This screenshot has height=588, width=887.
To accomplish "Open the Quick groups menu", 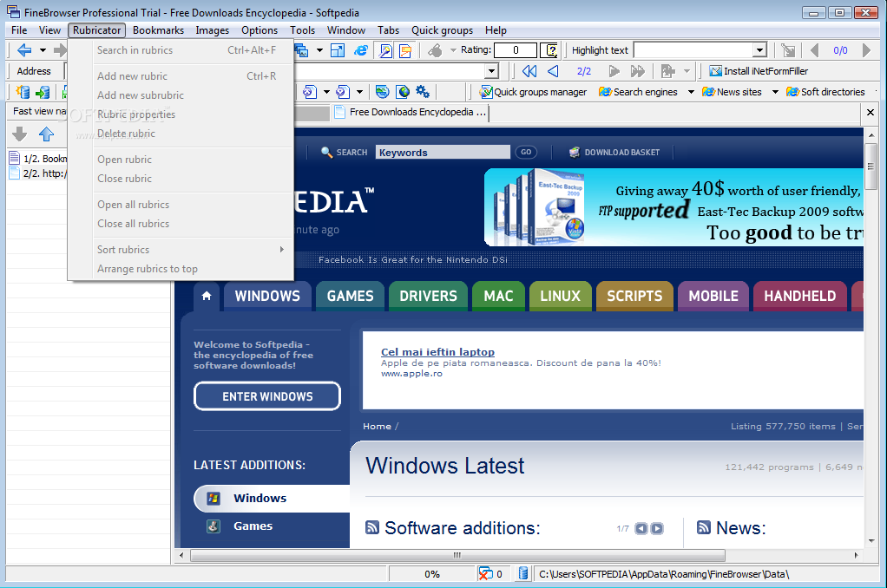I will point(442,30).
